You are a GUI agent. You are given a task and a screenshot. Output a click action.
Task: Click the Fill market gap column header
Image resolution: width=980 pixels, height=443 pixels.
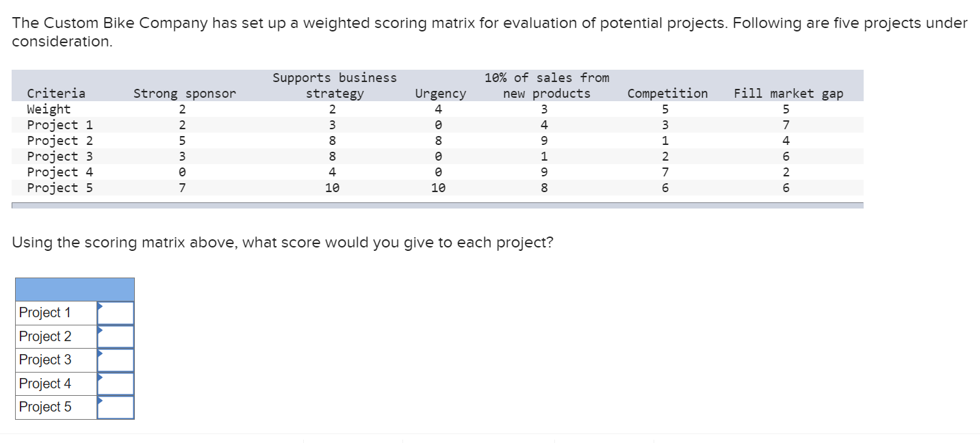point(788,94)
